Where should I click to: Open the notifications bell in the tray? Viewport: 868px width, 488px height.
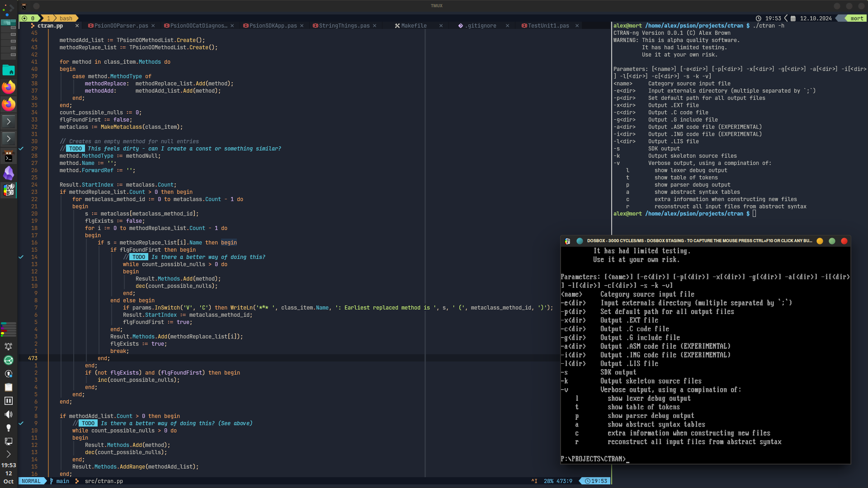click(8, 347)
